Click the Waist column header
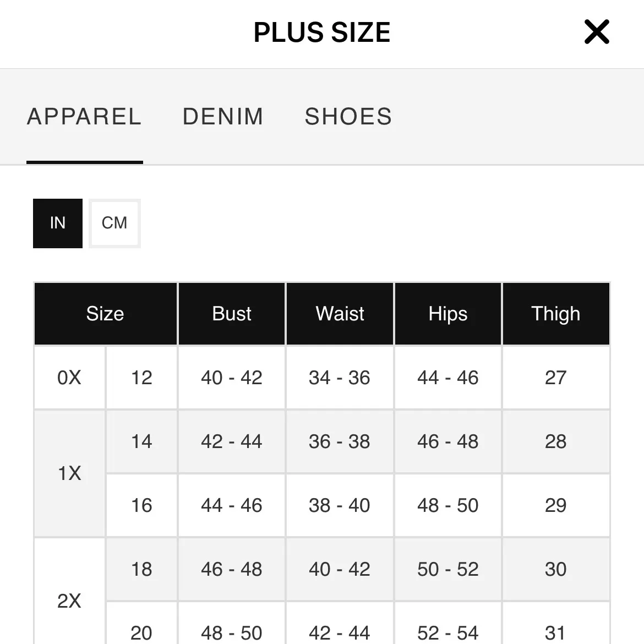 point(340,314)
